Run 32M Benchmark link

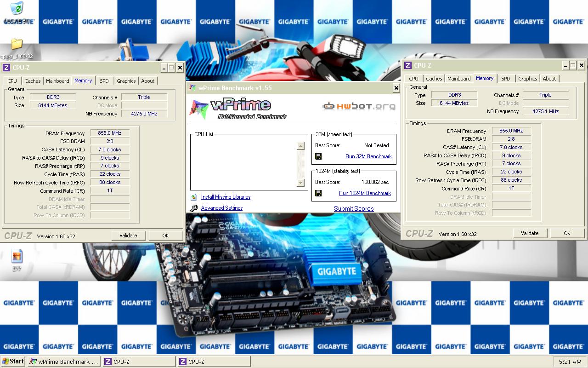[x=368, y=156]
